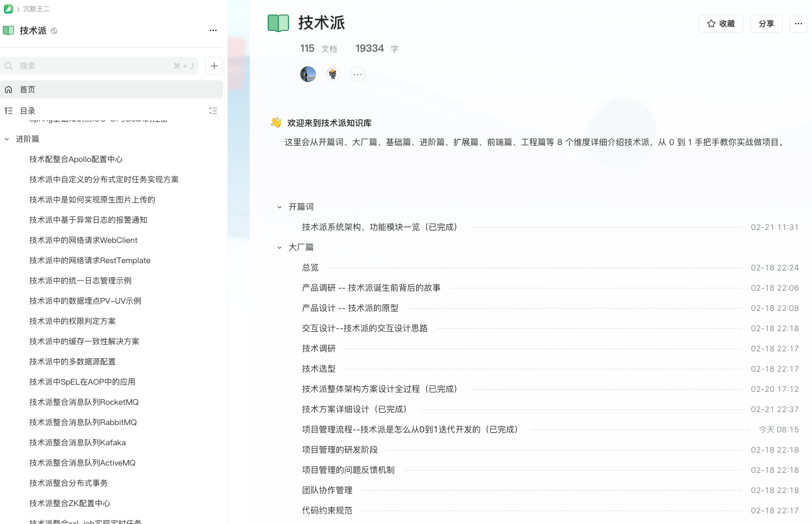Open the top-right more options ellipsis button
Screen dimensions: 812x524
point(799,24)
